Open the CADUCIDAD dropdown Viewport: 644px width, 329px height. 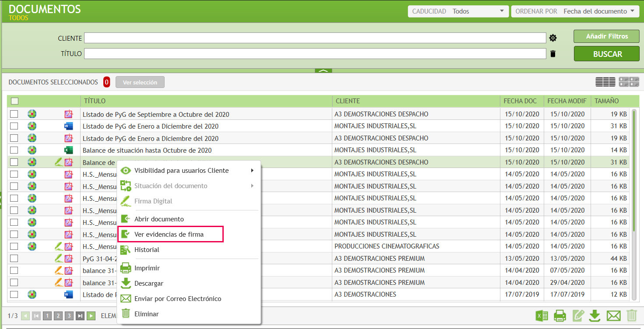pos(458,11)
